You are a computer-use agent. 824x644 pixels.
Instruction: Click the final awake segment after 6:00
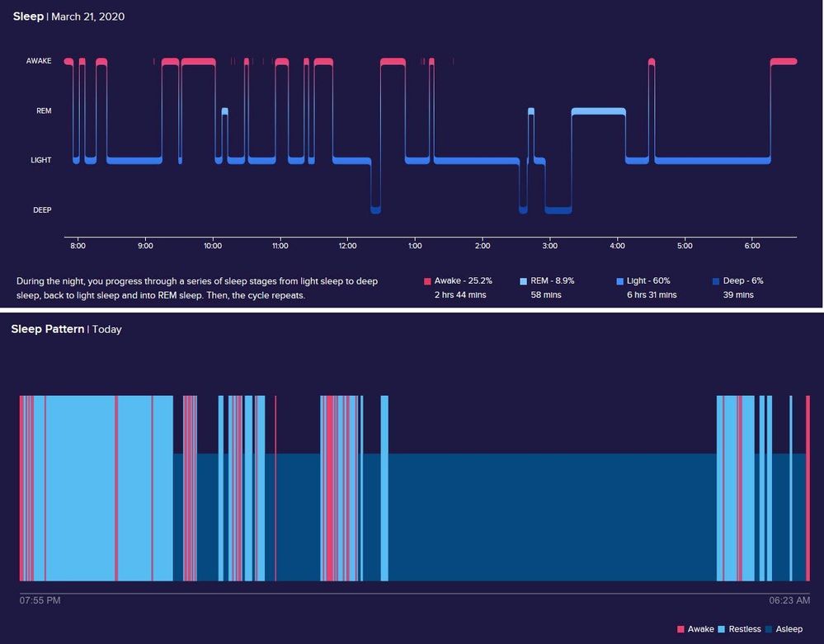[784, 62]
